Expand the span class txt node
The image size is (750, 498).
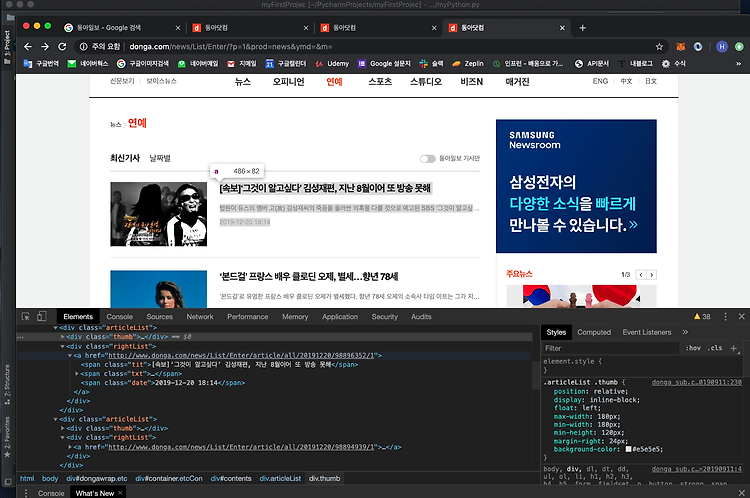click(77, 374)
